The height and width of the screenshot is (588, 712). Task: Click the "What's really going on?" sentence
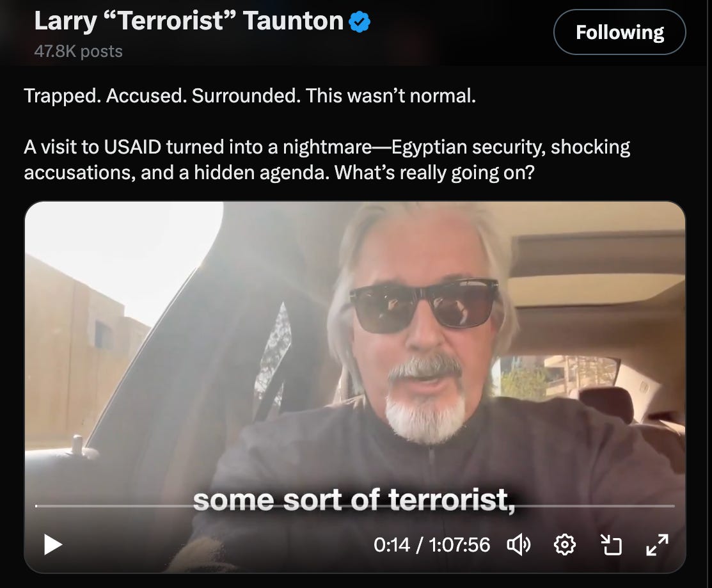coord(434,173)
